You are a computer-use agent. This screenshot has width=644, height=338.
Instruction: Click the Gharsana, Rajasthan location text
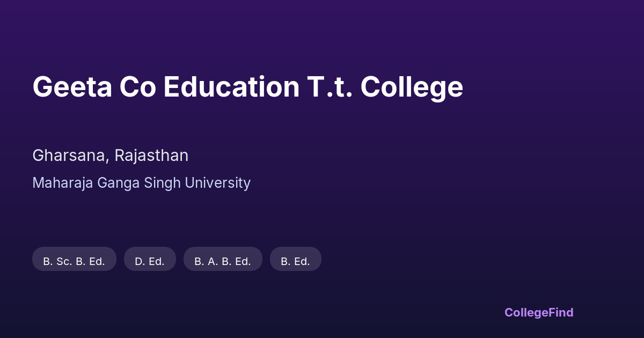pyautogui.click(x=110, y=156)
